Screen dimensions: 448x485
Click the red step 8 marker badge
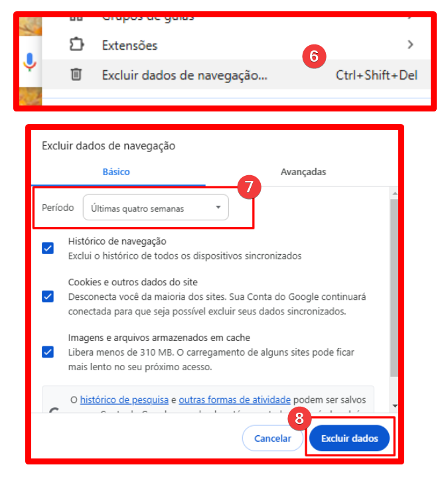(x=299, y=419)
